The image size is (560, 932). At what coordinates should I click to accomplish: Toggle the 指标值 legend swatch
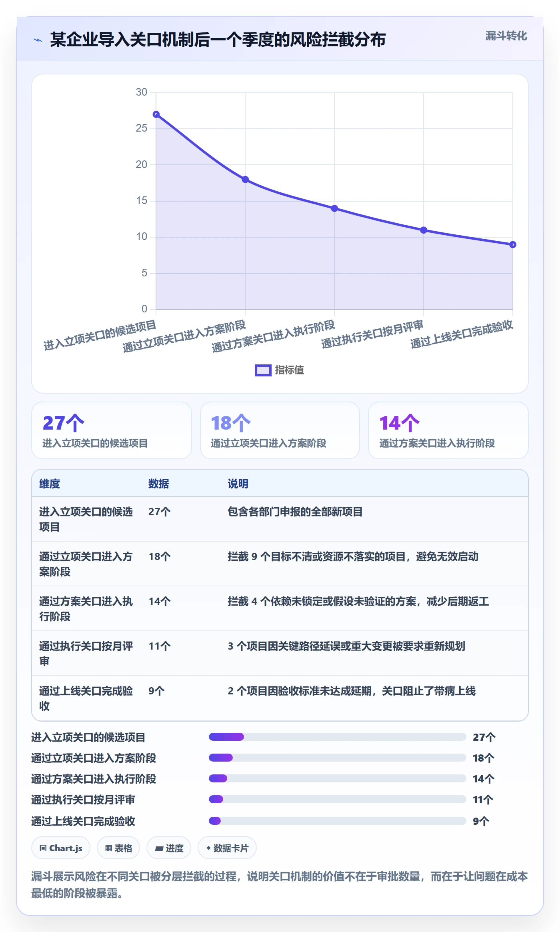point(263,370)
